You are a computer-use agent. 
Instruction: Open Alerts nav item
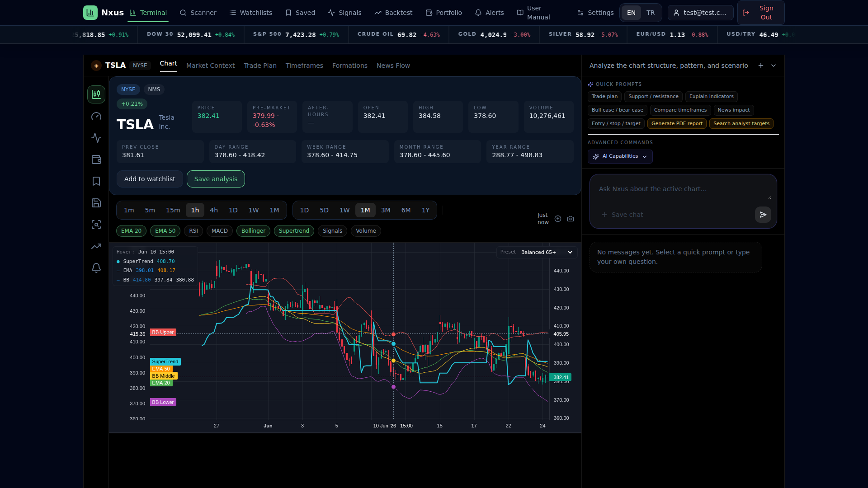[x=490, y=13]
